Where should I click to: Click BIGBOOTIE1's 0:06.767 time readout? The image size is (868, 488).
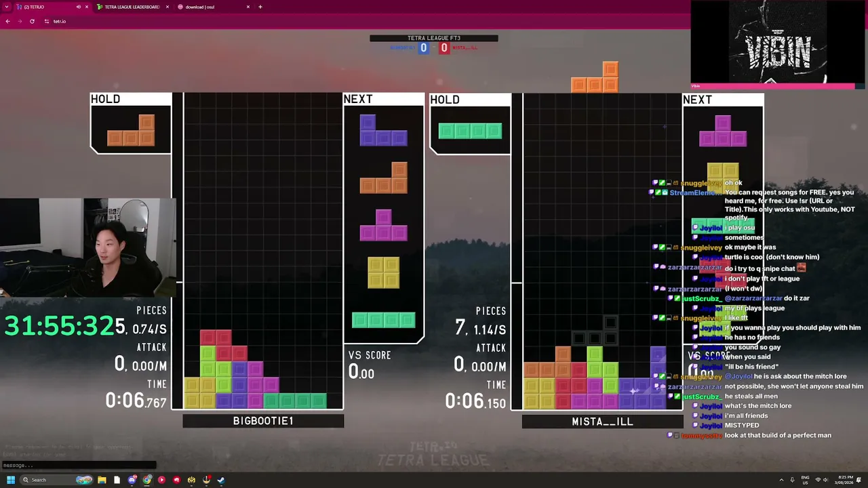pyautogui.click(x=136, y=401)
